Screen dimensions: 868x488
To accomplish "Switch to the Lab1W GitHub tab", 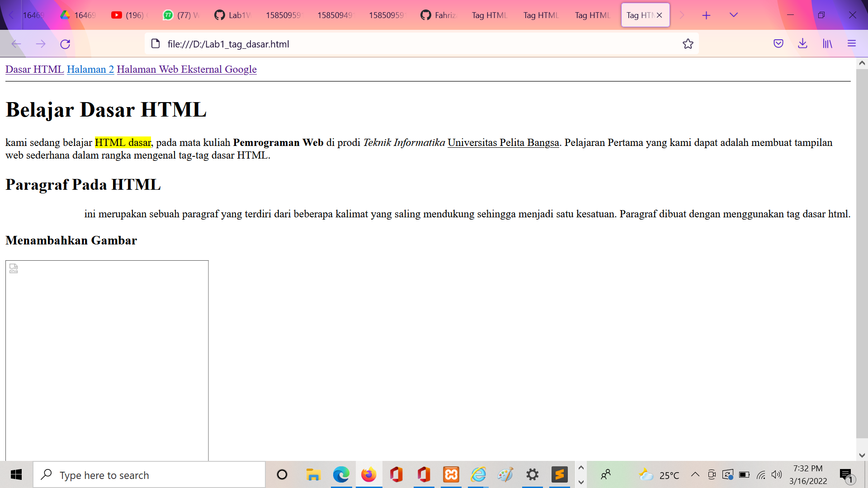I will click(x=233, y=15).
